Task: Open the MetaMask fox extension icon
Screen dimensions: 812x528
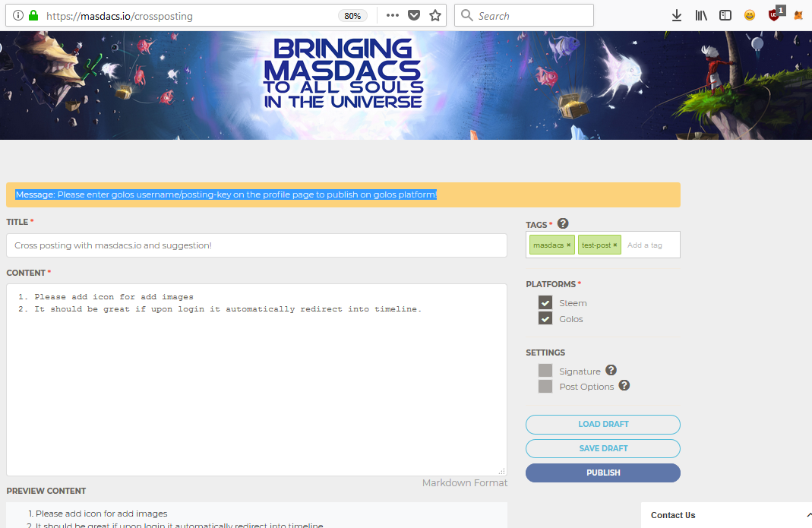Action: (x=798, y=15)
